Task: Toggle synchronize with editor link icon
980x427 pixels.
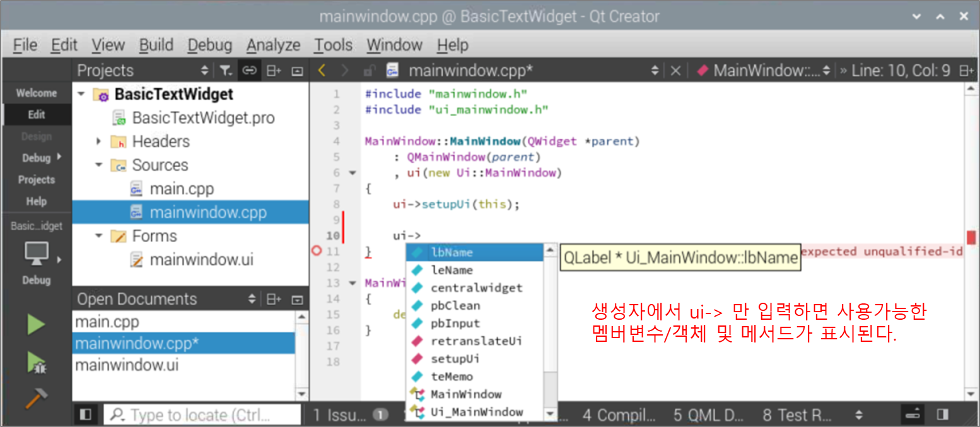Action: click(250, 71)
